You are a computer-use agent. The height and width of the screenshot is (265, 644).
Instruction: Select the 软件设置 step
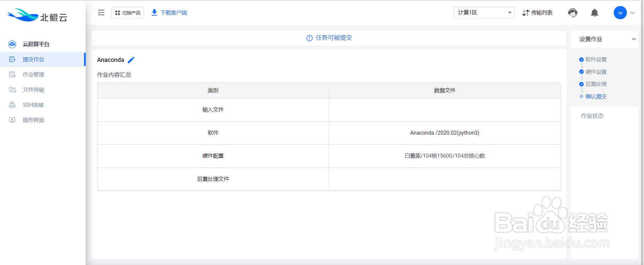pyautogui.click(x=596, y=60)
